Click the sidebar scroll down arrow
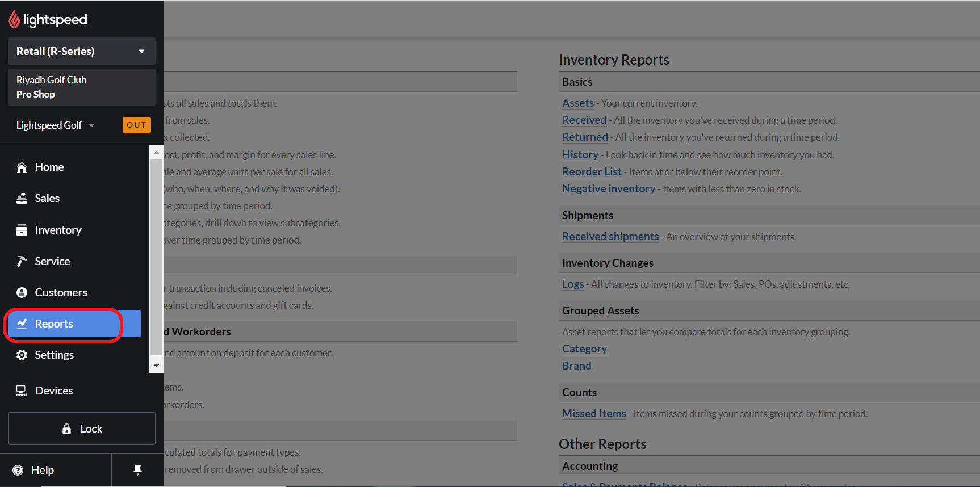Screen dimensions: 980x487 (156, 366)
